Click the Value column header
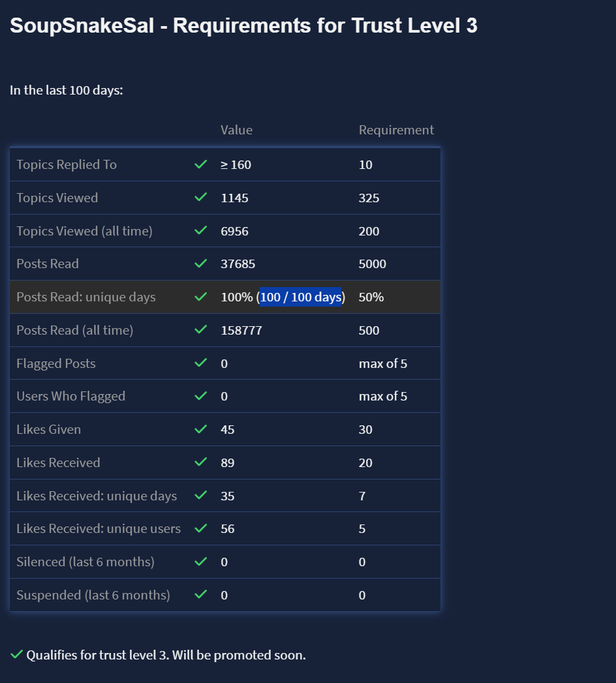Screen dimensions: 616x683 [x=236, y=130]
